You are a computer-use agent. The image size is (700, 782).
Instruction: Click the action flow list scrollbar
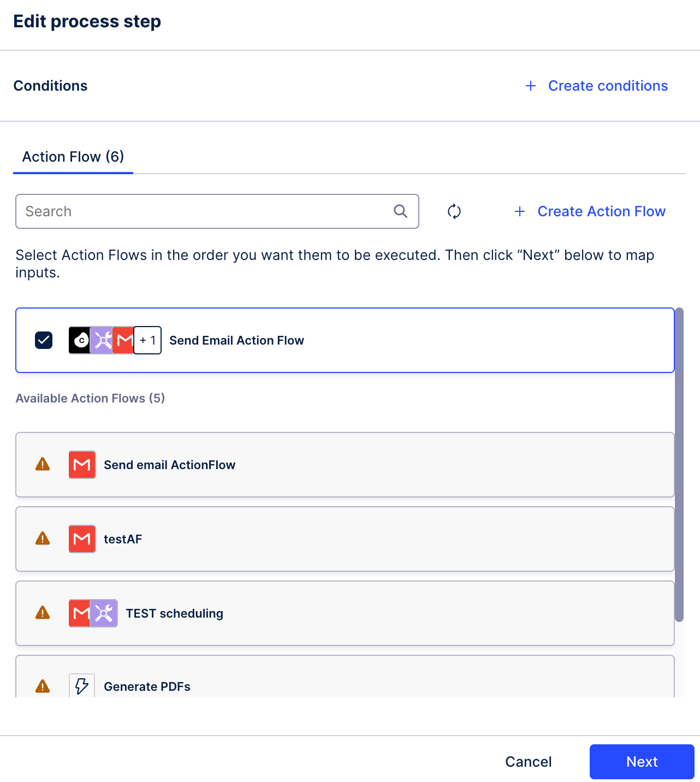[x=679, y=464]
